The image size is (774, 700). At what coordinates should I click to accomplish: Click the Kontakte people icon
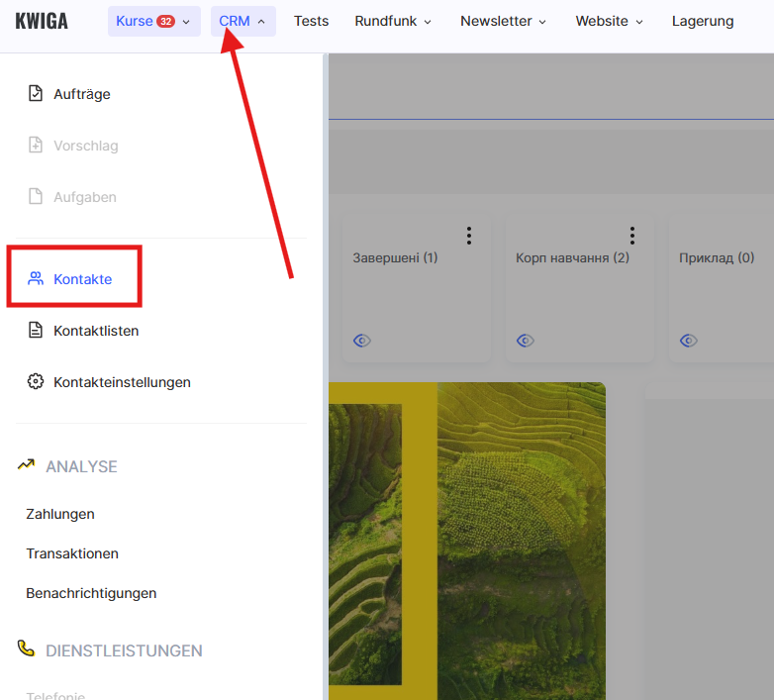click(36, 279)
